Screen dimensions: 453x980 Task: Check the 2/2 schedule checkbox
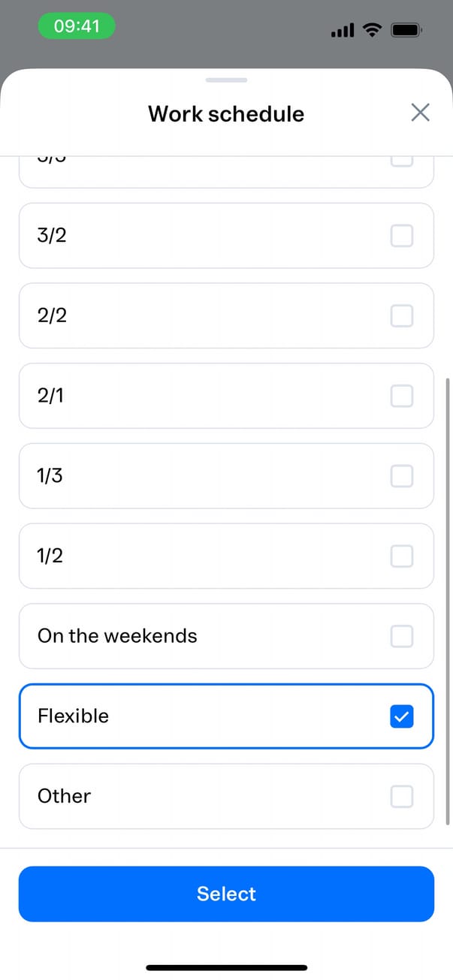pos(402,315)
